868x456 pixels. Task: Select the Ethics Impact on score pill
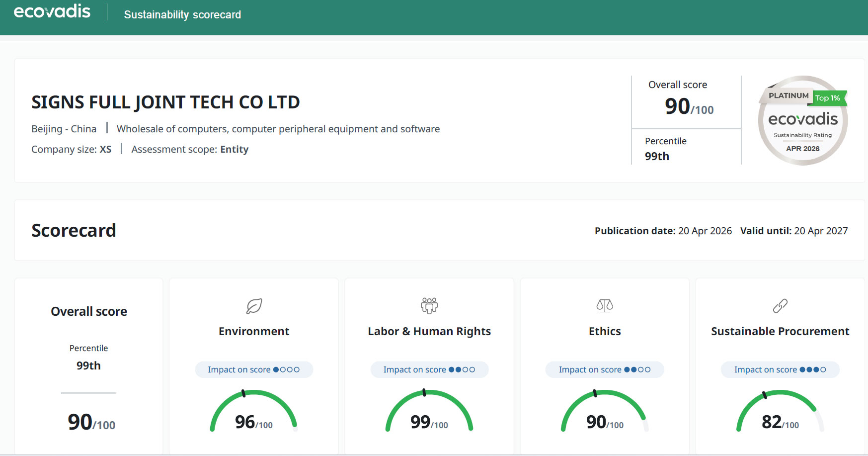tap(605, 369)
